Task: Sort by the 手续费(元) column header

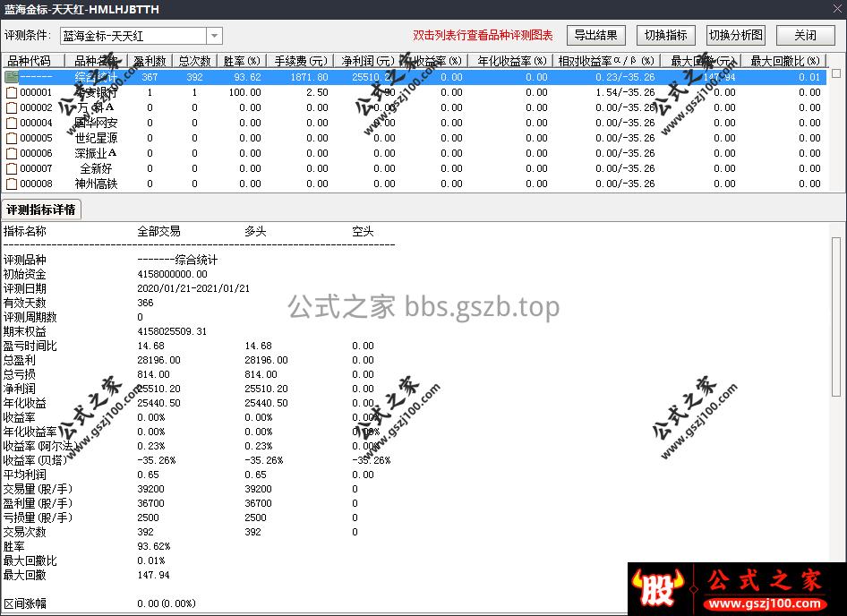Action: tap(301, 61)
